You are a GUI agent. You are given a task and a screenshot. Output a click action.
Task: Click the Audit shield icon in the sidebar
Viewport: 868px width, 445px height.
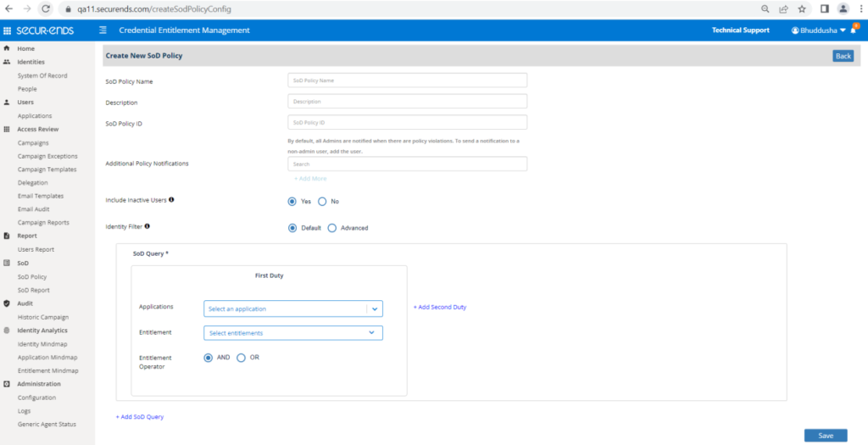pos(7,303)
